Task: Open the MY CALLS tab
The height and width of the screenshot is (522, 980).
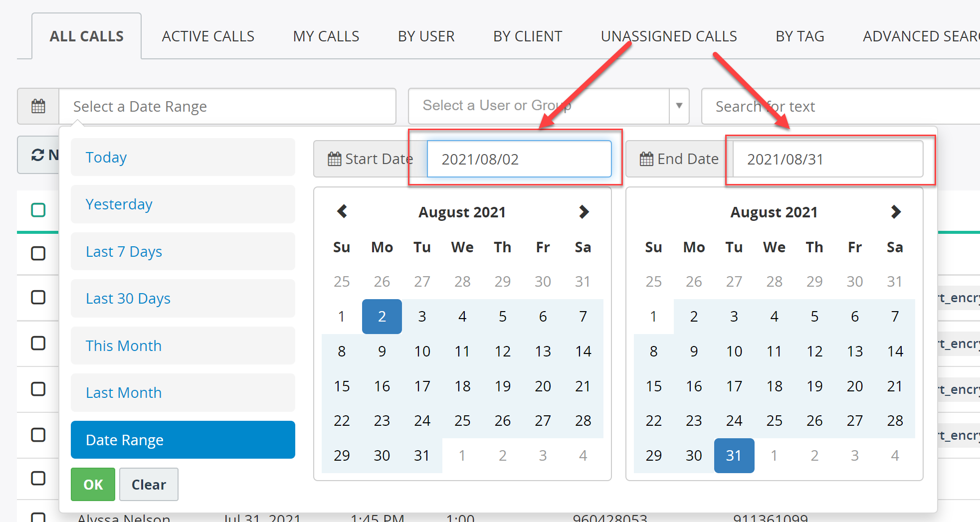Action: (x=326, y=36)
